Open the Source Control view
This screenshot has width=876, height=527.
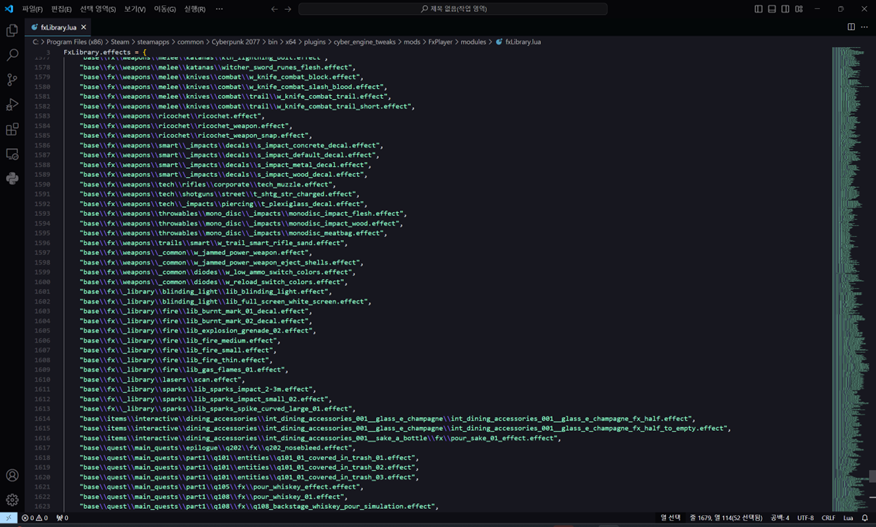[12, 80]
